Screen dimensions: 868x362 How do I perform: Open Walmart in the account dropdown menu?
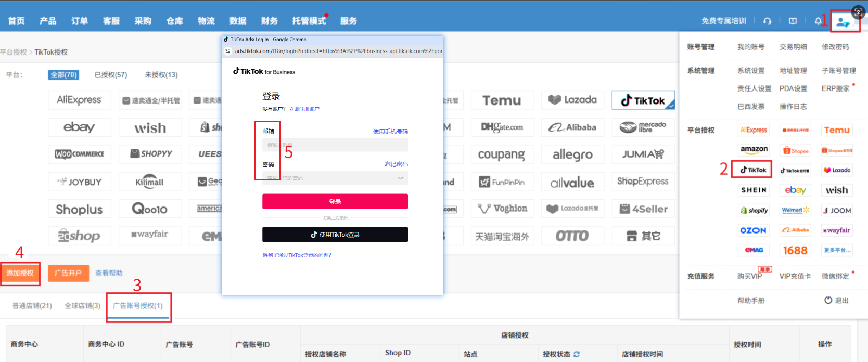tap(795, 210)
